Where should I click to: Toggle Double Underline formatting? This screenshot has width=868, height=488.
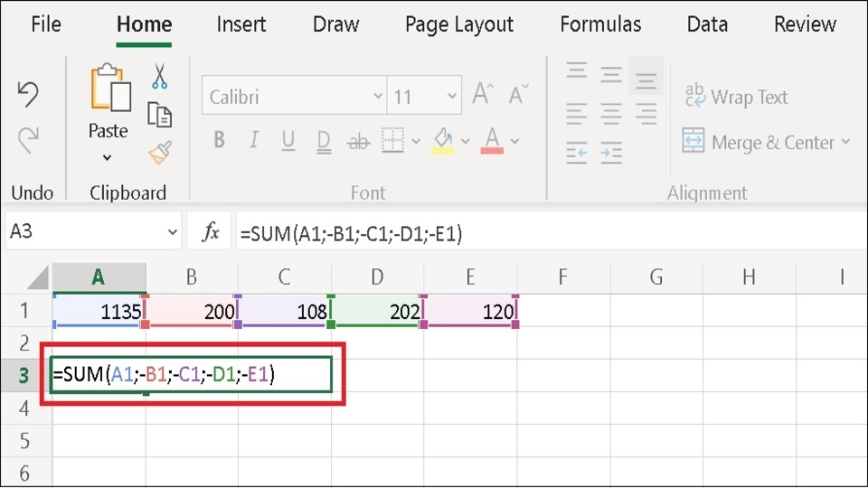coord(324,141)
